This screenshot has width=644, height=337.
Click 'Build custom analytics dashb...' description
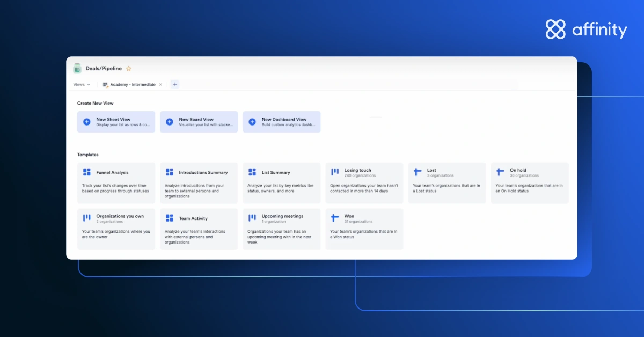click(289, 124)
